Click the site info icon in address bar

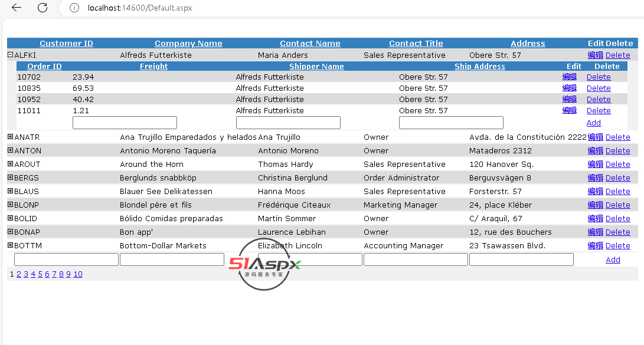coord(74,8)
